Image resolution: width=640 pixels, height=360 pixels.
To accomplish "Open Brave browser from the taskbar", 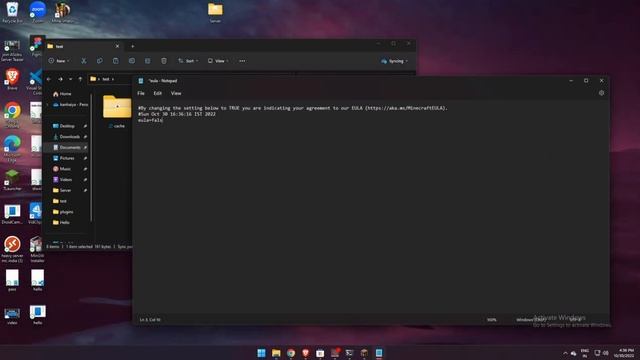I will (x=305, y=353).
